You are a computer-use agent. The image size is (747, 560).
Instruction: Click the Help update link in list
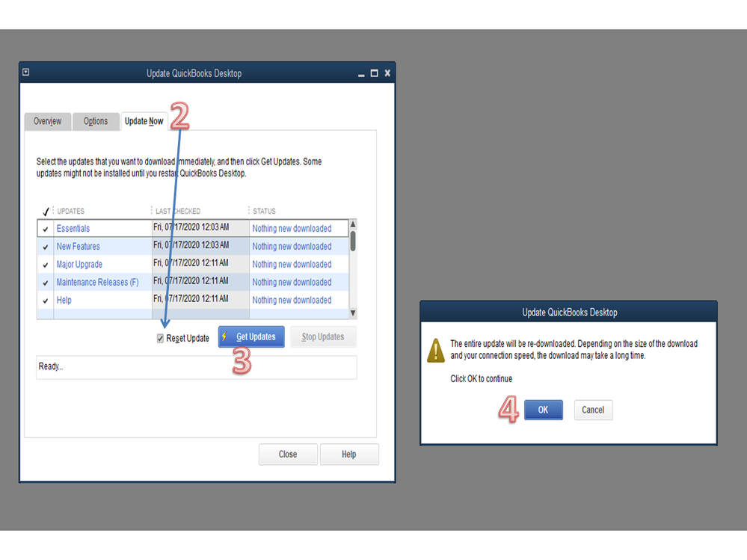[x=64, y=301]
